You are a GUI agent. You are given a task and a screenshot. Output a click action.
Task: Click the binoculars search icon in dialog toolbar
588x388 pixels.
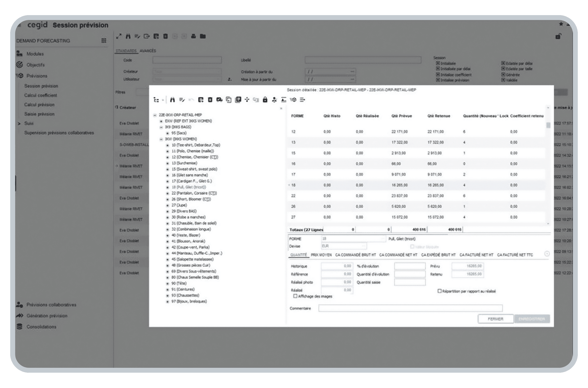172,100
